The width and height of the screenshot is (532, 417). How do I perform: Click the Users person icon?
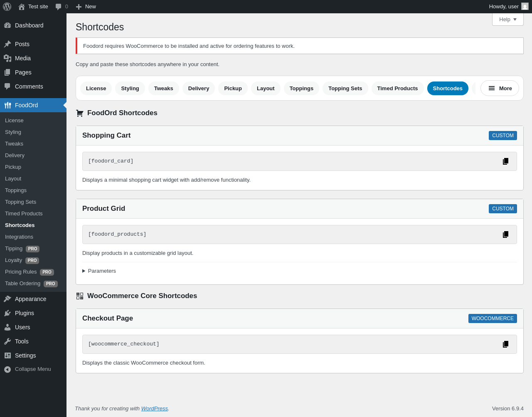[x=7, y=327]
